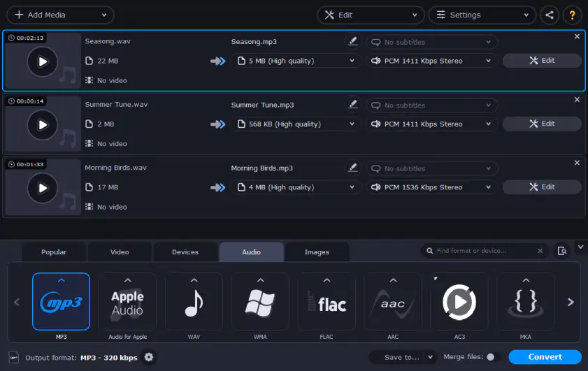
Task: Click the share icon in top toolbar
Action: click(550, 15)
